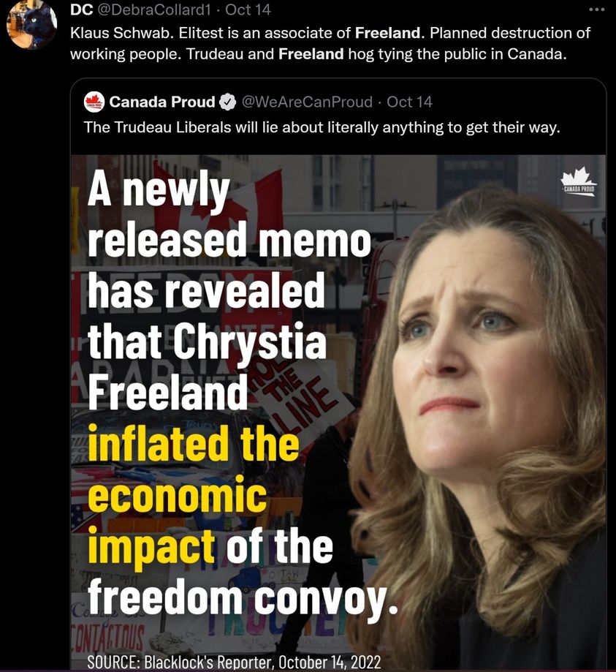Visit the @WeAreCanProud handle
616x672 pixels.
(x=307, y=102)
